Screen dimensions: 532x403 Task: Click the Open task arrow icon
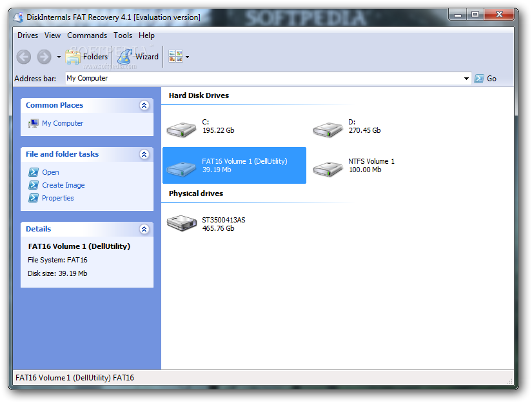(34, 172)
